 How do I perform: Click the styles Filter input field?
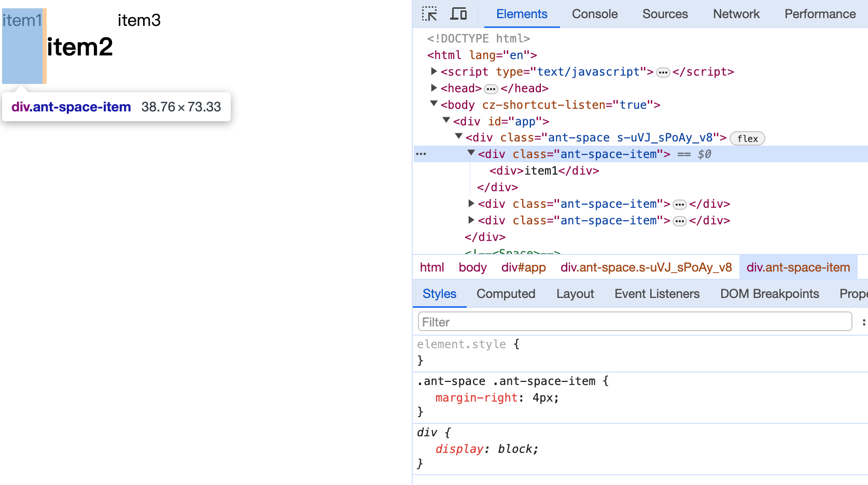tap(635, 322)
